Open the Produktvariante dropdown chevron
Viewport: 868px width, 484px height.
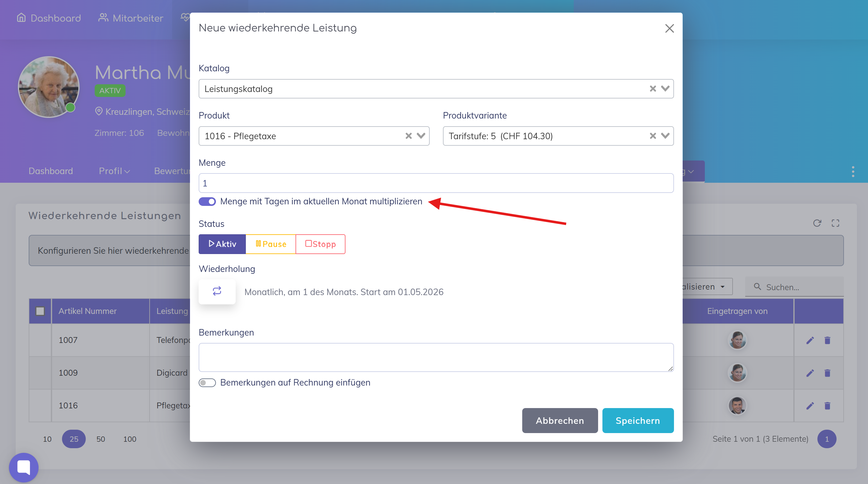[665, 136]
